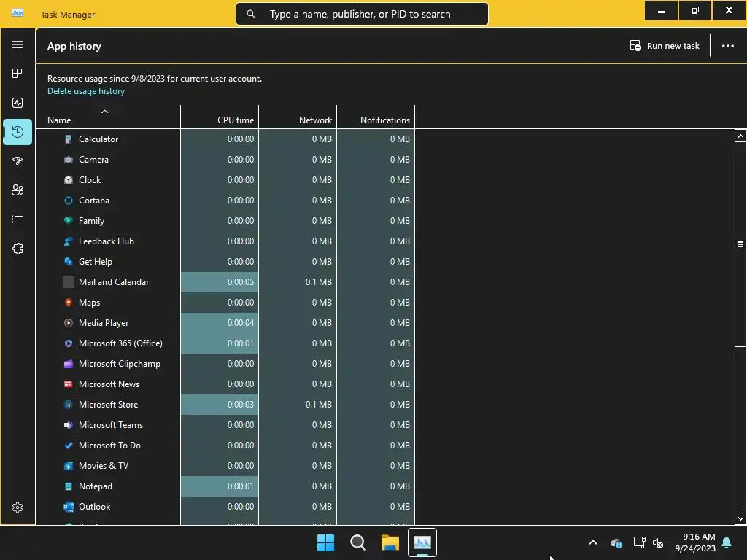
Task: Click the Calculator app icon in list
Action: pyautogui.click(x=68, y=139)
